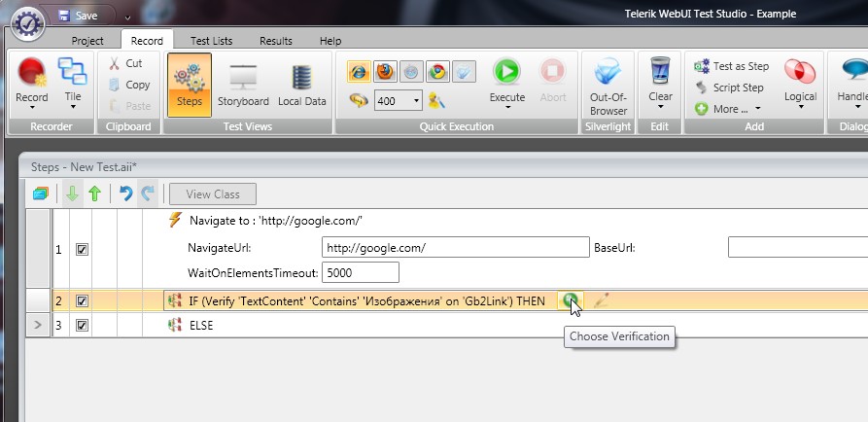Select Silverlight out-of-browser execution icon

click(464, 72)
